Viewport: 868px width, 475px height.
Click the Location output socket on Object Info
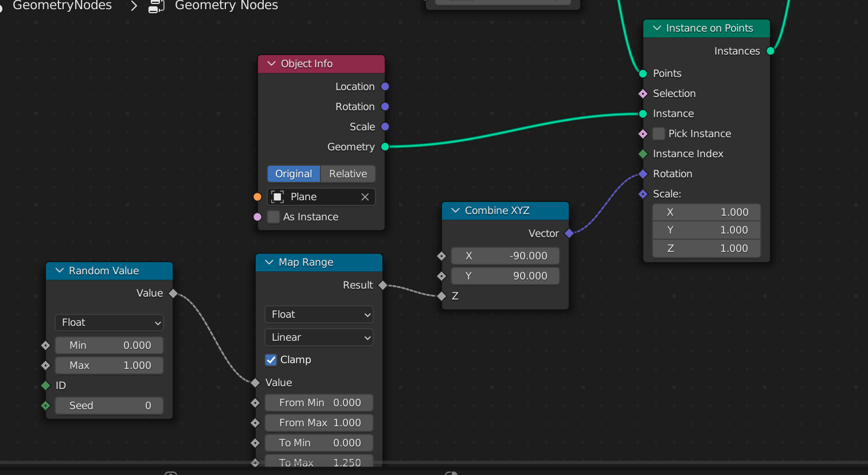pyautogui.click(x=385, y=87)
